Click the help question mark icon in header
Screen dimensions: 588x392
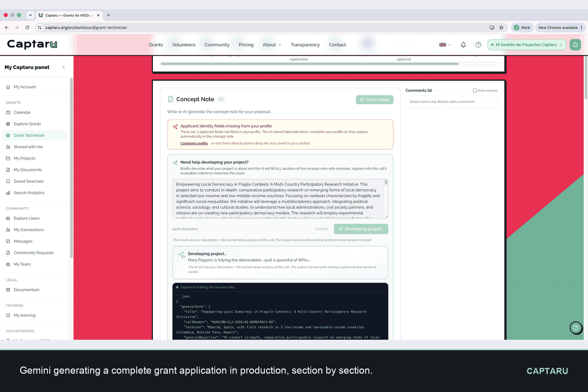(x=478, y=45)
